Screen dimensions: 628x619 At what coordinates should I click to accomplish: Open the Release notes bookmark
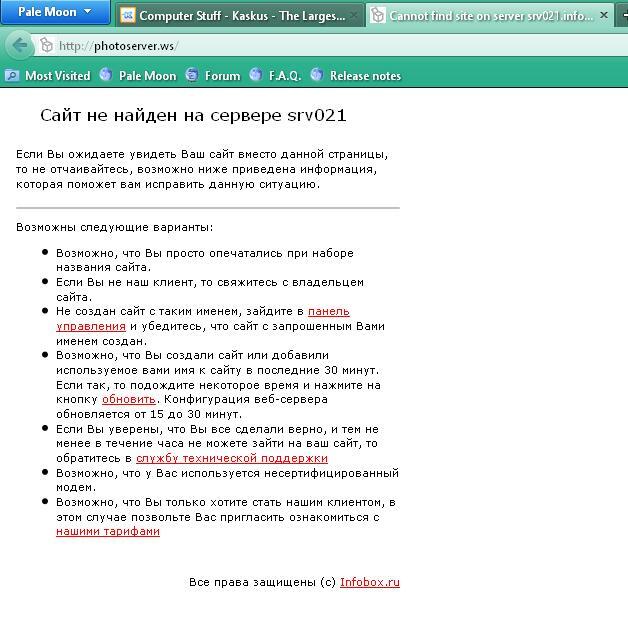[355, 76]
